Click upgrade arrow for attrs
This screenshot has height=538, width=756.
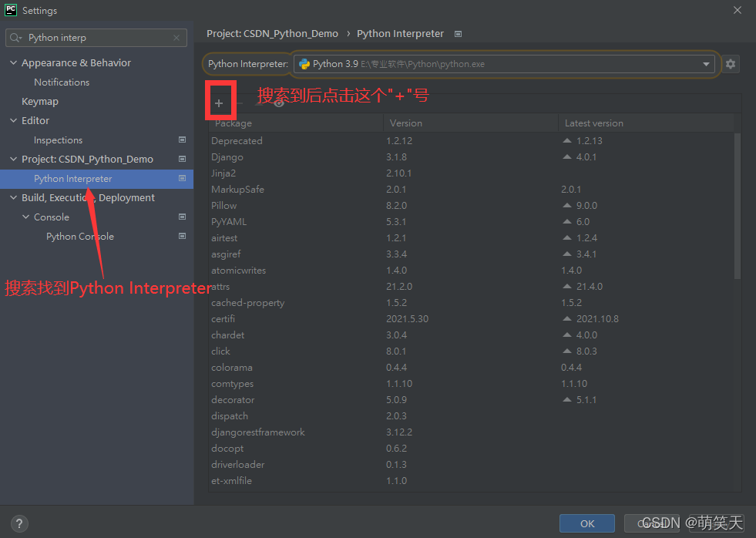point(567,287)
